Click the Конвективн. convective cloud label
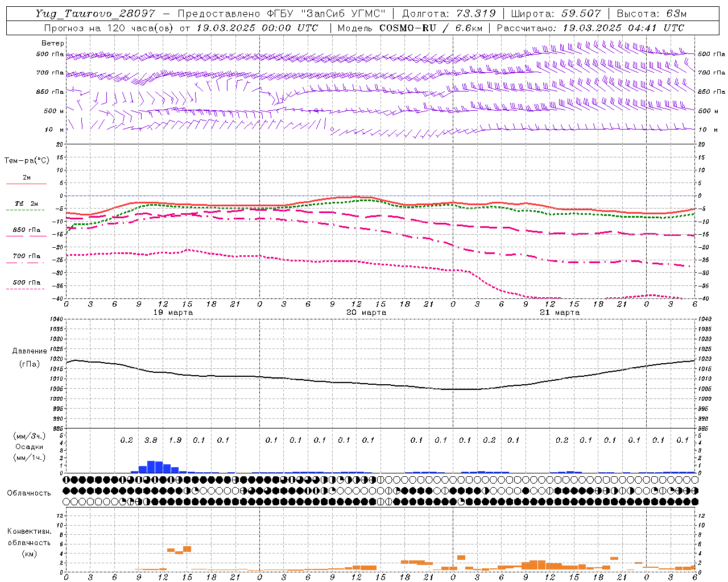Image resolution: width=728 pixels, height=582 pixels. [29, 531]
